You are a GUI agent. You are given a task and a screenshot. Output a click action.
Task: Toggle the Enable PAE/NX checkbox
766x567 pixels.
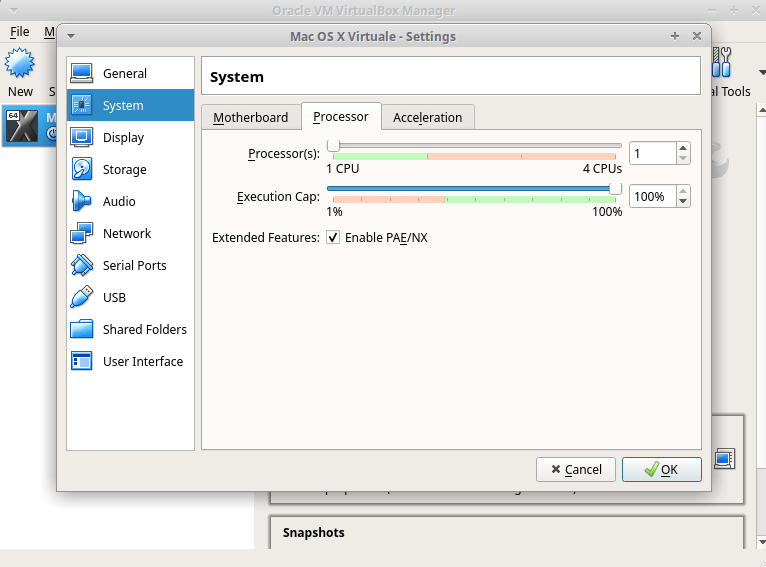click(333, 237)
